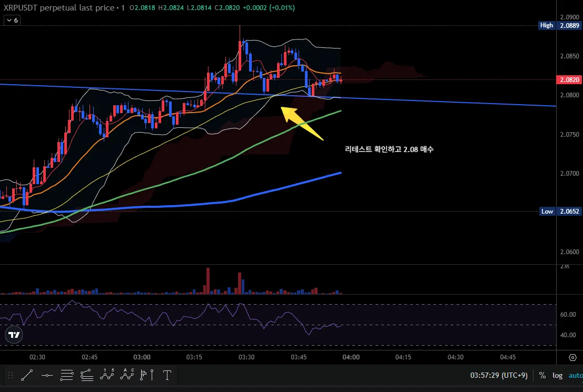The height and width of the screenshot is (392, 583).
Task: Select the Elliott Impulse Wave 1-5 tool
Action: point(107,375)
